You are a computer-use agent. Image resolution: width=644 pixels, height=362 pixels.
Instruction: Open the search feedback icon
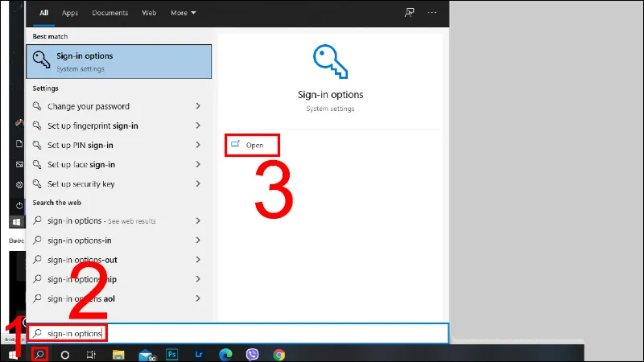click(409, 12)
